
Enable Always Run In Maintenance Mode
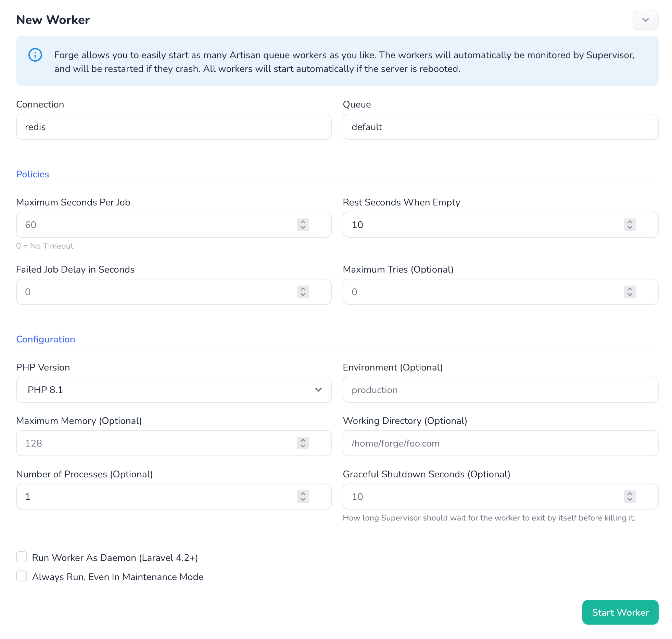[x=22, y=577]
